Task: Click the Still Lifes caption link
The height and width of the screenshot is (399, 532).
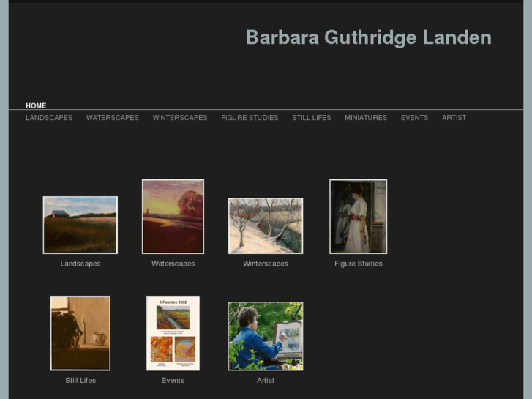Action: [80, 380]
